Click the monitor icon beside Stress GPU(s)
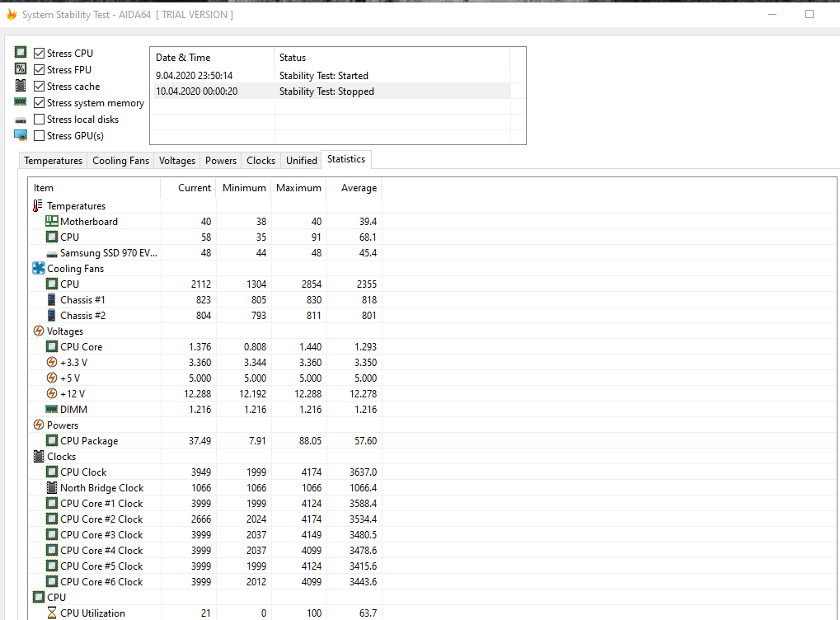840x620 pixels. (x=21, y=135)
